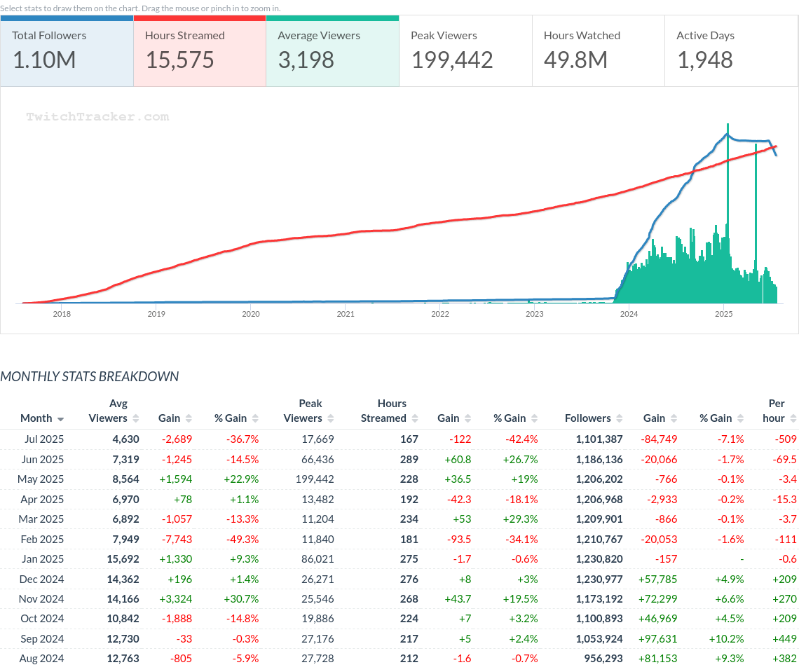Click the hours gain value "+60.8"

458,460
